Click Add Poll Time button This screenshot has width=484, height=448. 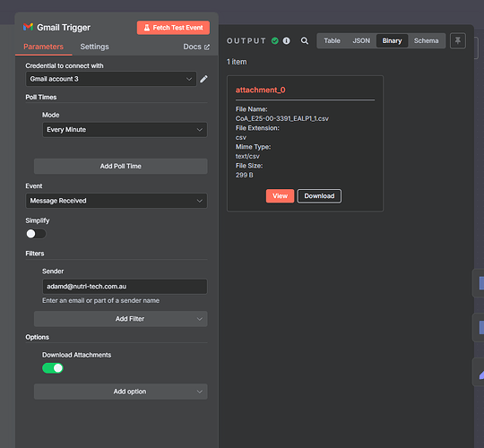pos(121,167)
